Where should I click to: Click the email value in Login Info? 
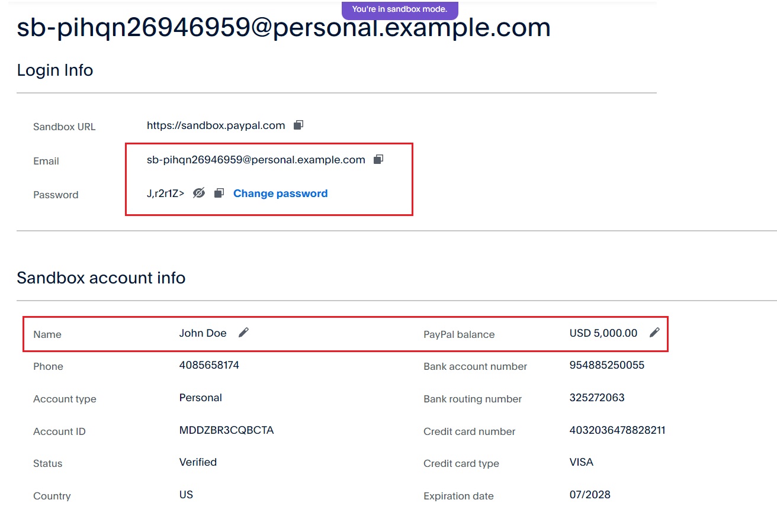tap(256, 160)
